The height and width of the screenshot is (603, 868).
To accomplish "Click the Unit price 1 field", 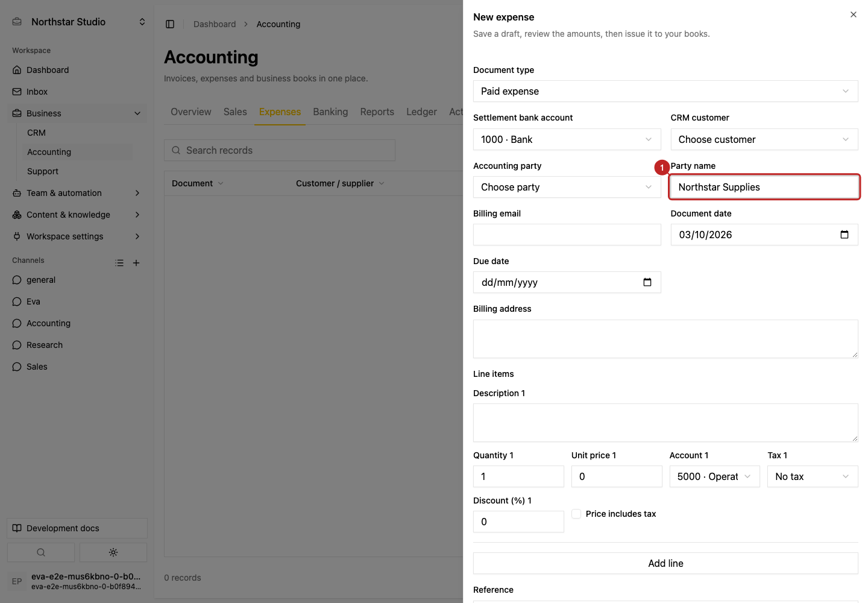I will pyautogui.click(x=617, y=476).
